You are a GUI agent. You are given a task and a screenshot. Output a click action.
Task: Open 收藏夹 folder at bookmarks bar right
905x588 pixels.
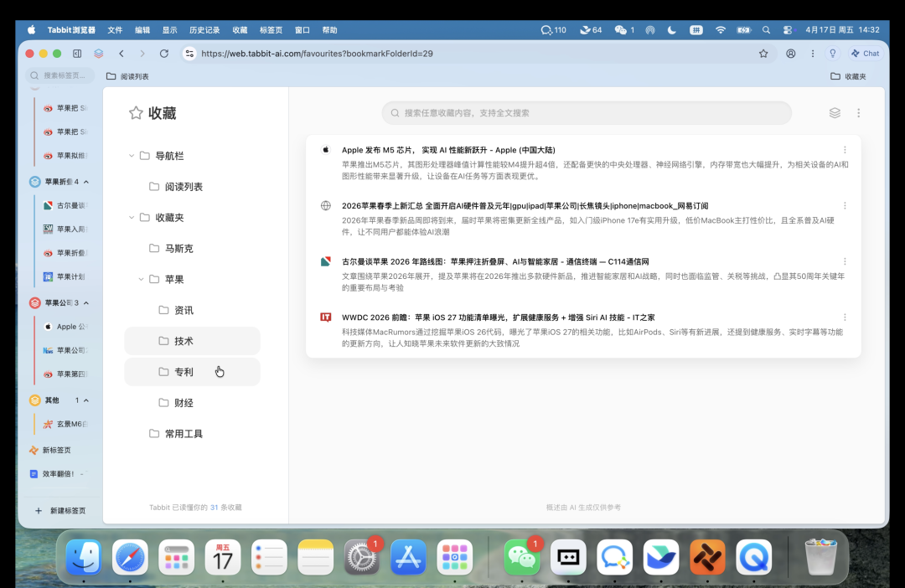coord(848,76)
